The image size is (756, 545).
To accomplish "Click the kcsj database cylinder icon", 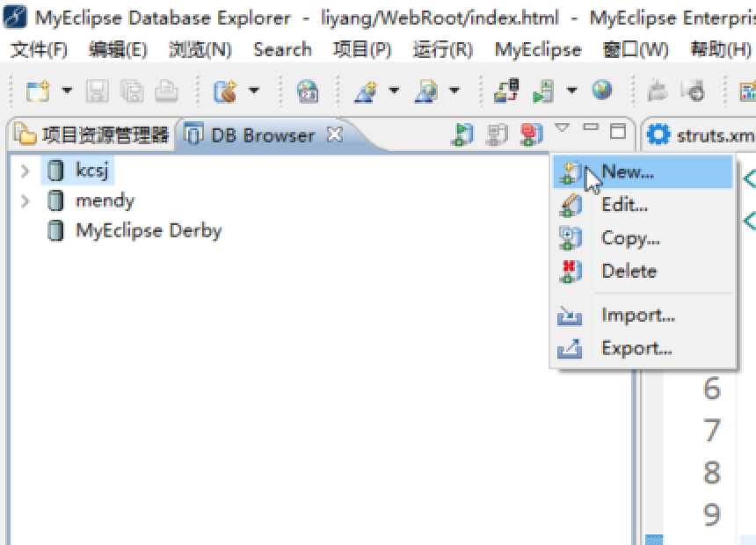I will [55, 171].
